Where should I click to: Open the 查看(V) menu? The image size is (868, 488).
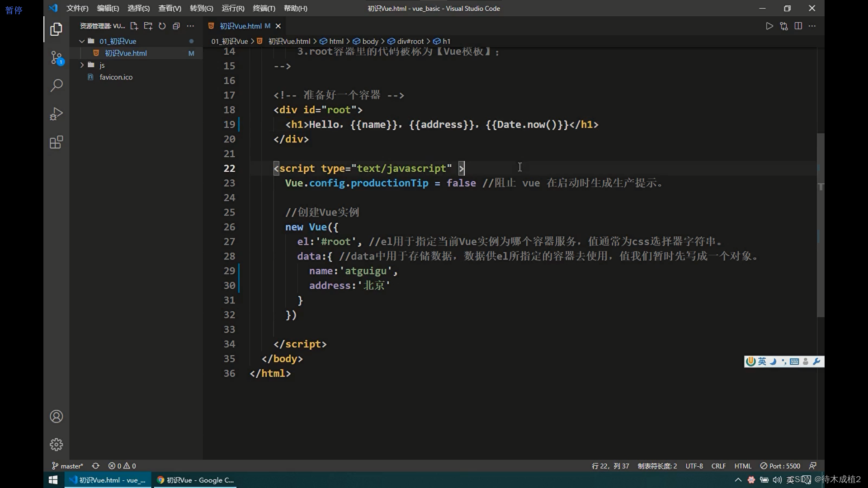point(170,8)
